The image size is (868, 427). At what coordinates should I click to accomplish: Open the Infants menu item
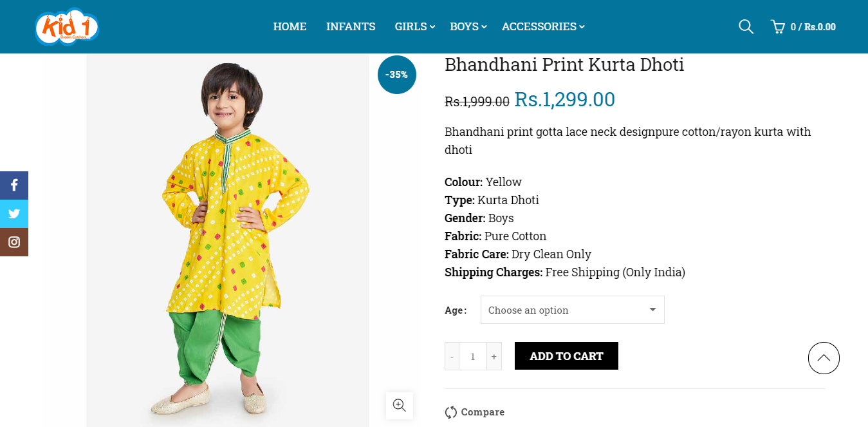click(351, 26)
